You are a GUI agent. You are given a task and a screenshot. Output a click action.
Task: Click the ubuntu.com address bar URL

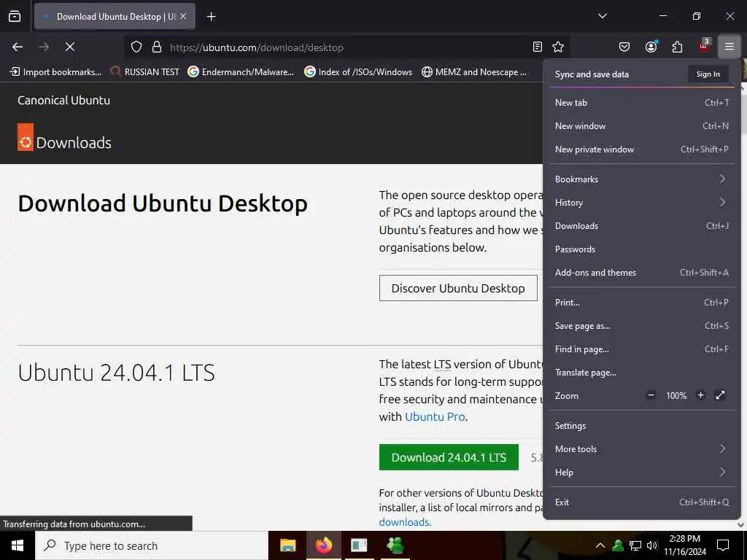pos(256,47)
